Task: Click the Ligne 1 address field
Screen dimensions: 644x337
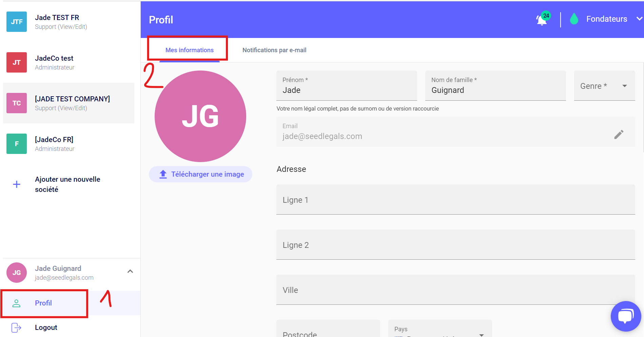Action: [x=455, y=200]
